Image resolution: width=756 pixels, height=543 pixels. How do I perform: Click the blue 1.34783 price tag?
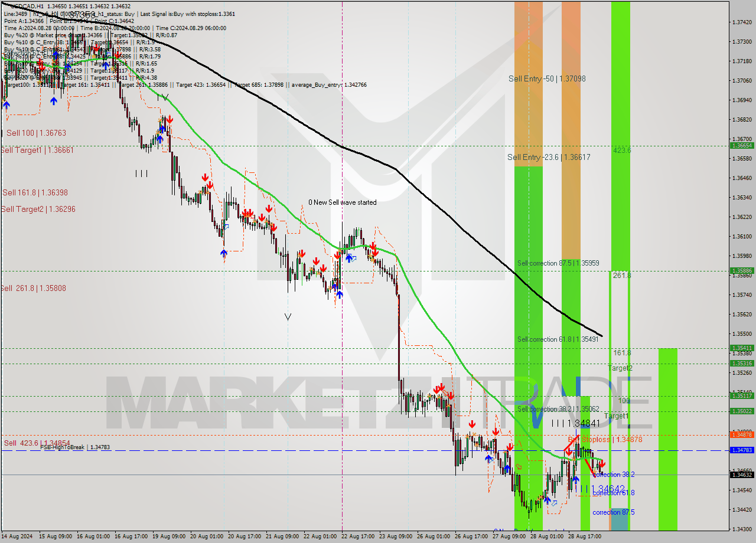point(741,450)
